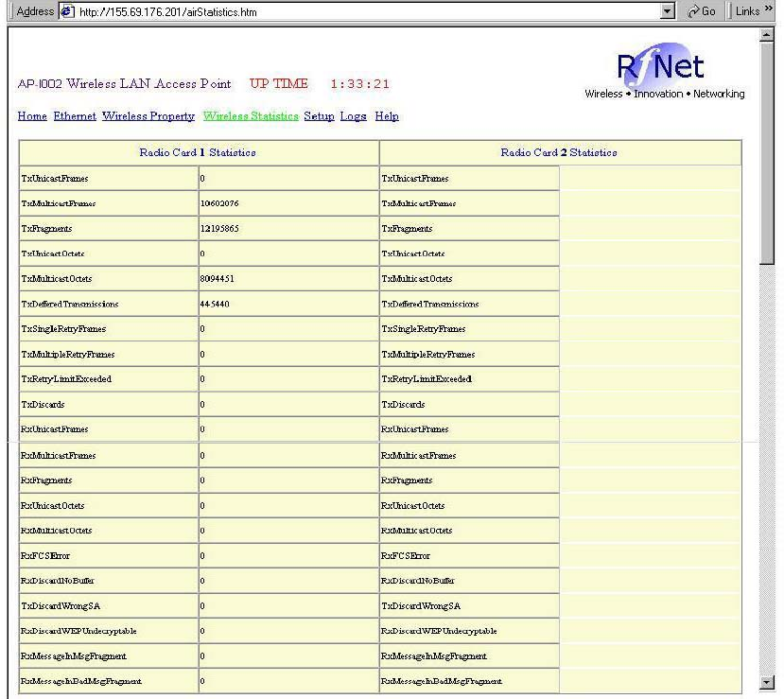Select RxDiscardWEPUndecryptable in Radio Card 1

[78, 631]
